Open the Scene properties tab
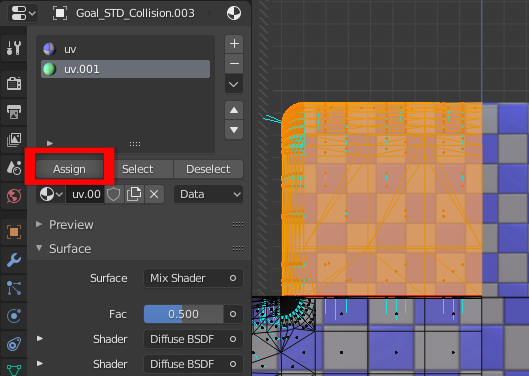The image size is (529, 376). point(14,167)
